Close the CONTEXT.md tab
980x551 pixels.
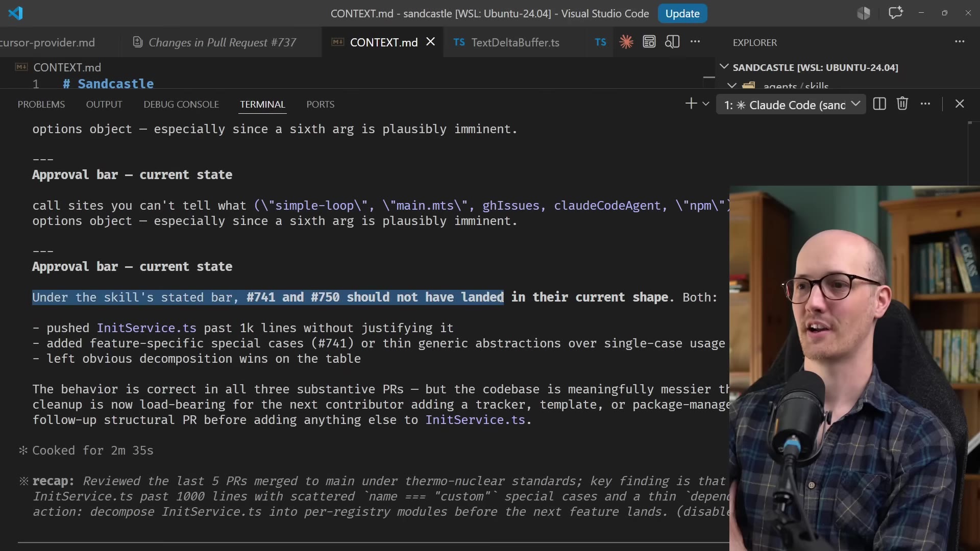431,42
